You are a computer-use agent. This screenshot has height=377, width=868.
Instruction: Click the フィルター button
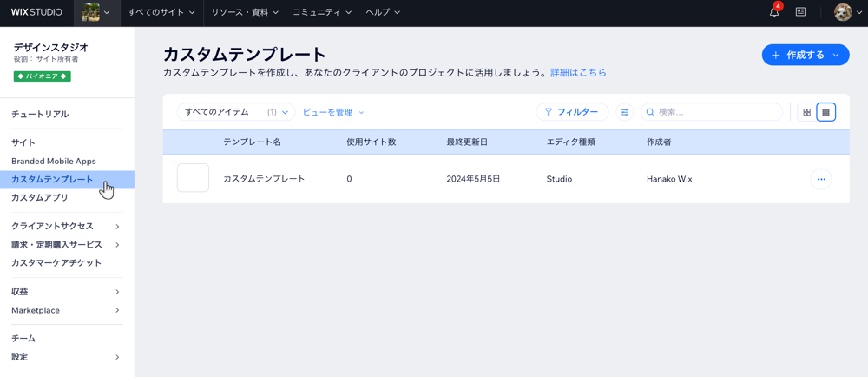click(572, 112)
